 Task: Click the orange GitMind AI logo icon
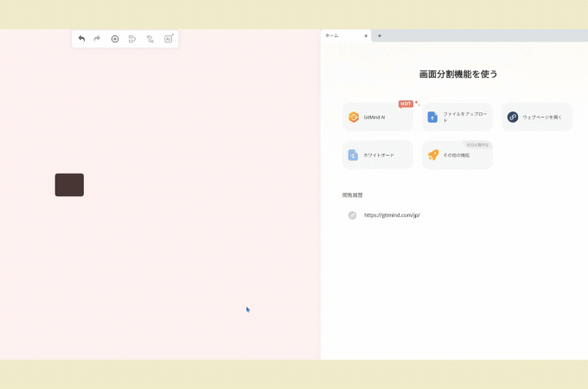(x=354, y=117)
